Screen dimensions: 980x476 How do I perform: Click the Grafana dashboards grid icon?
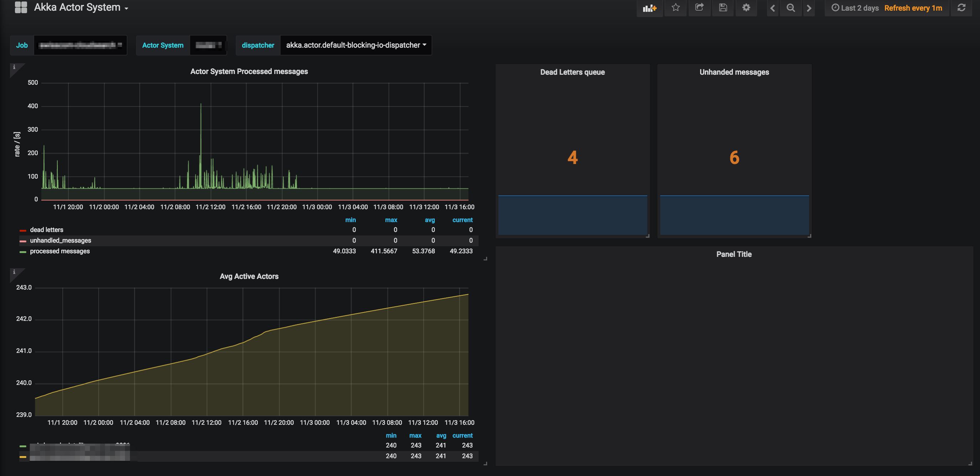[x=21, y=7]
